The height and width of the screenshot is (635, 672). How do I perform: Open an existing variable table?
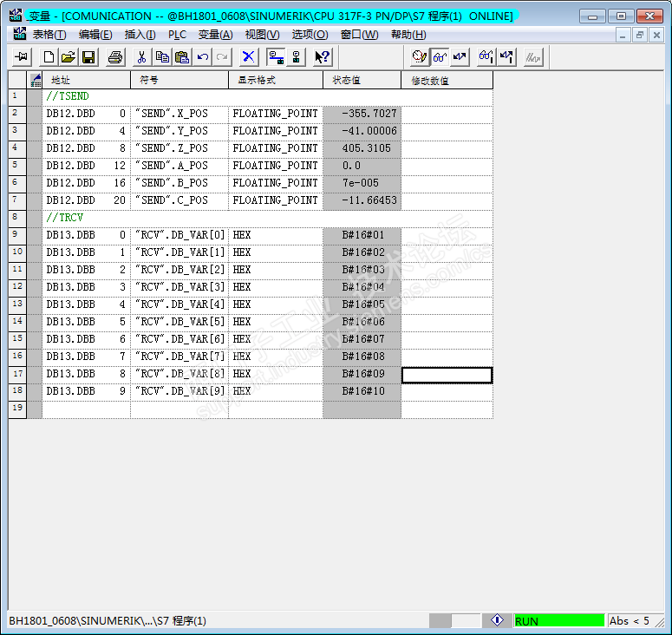69,57
